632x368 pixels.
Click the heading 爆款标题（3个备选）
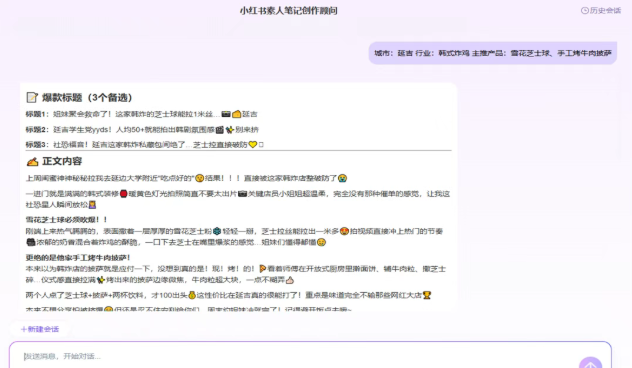tap(87, 97)
